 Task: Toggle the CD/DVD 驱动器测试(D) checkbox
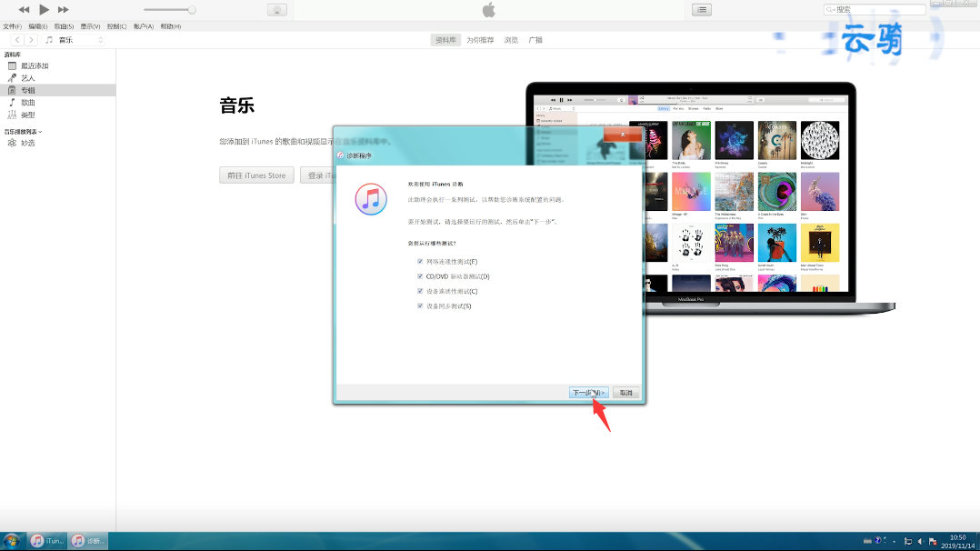tap(420, 276)
